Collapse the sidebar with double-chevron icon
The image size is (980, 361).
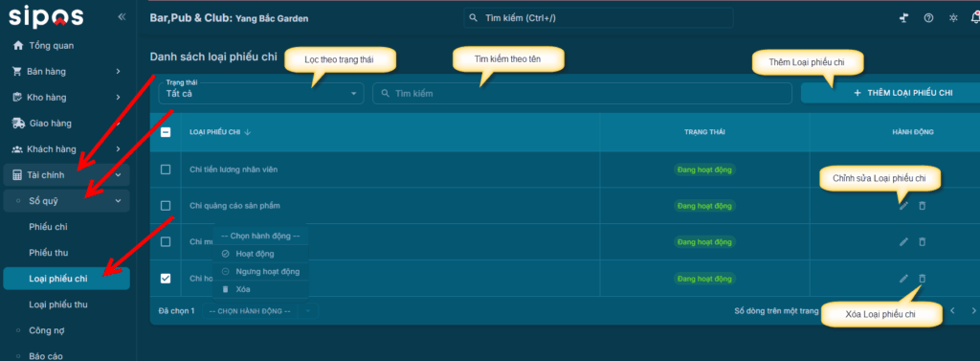[x=122, y=17]
